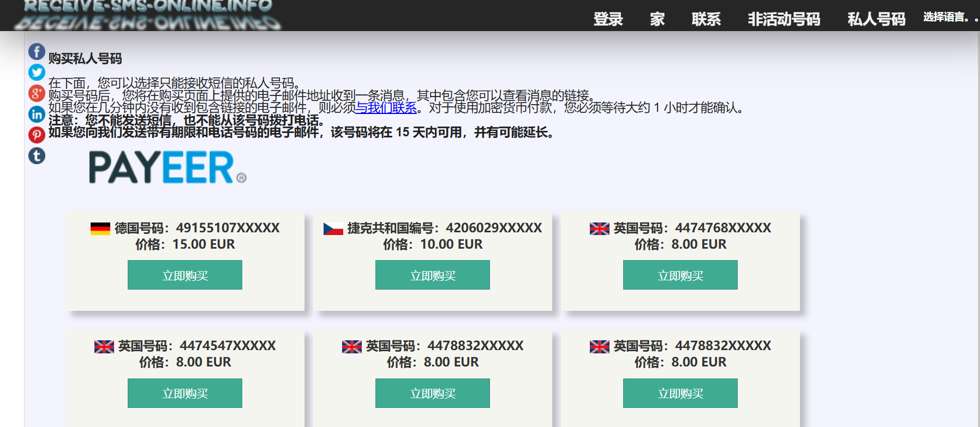The height and width of the screenshot is (427, 980).
Task: Click the price 价格: 10.00 EUR
Action: click(x=433, y=244)
